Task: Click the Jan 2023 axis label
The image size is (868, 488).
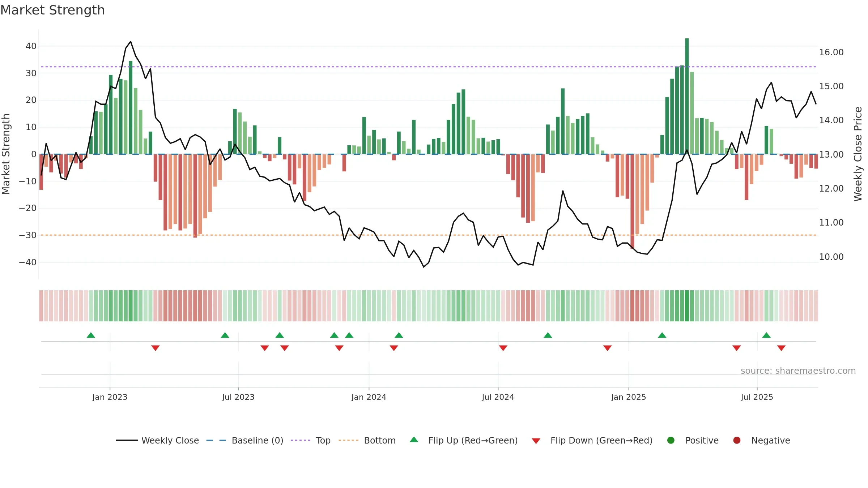Action: click(110, 397)
